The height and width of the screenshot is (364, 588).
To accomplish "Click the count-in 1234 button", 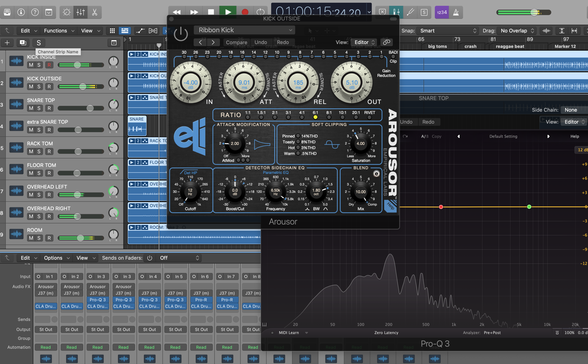I will click(441, 12).
